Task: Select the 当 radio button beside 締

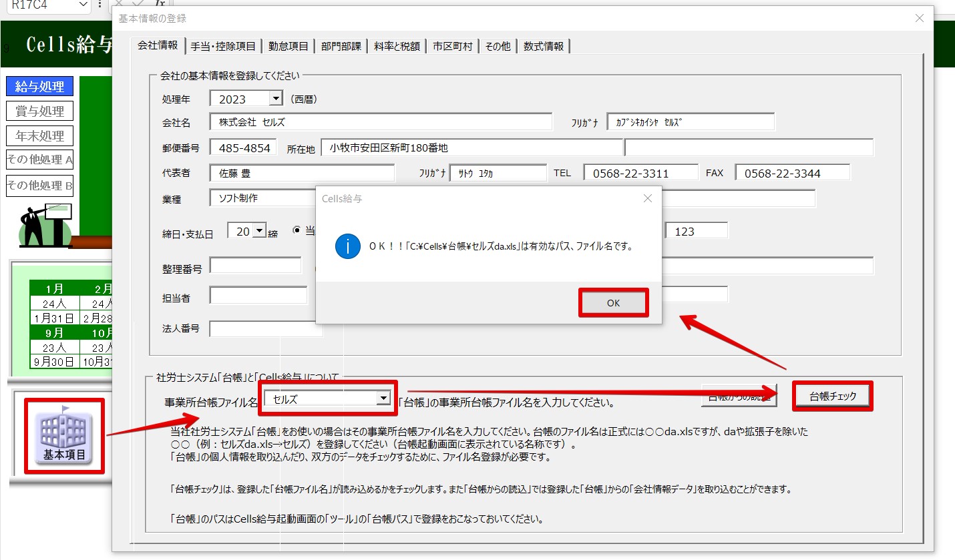Action: click(297, 230)
